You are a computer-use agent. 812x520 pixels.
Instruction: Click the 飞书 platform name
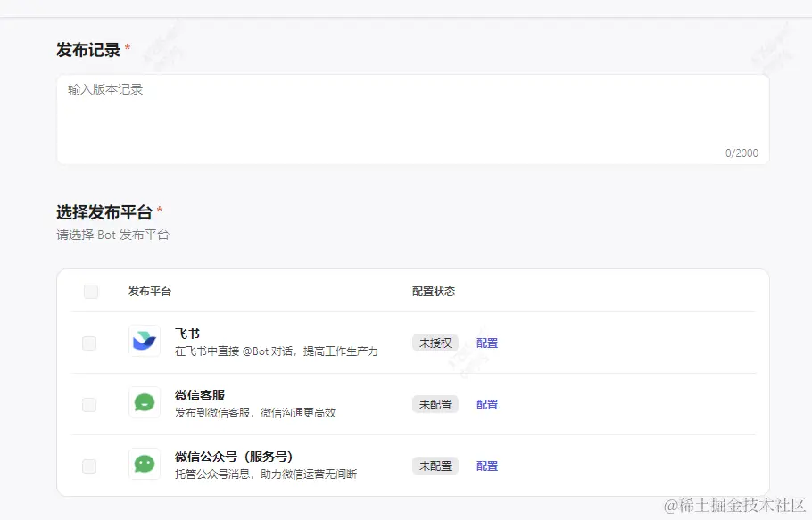[187, 334]
